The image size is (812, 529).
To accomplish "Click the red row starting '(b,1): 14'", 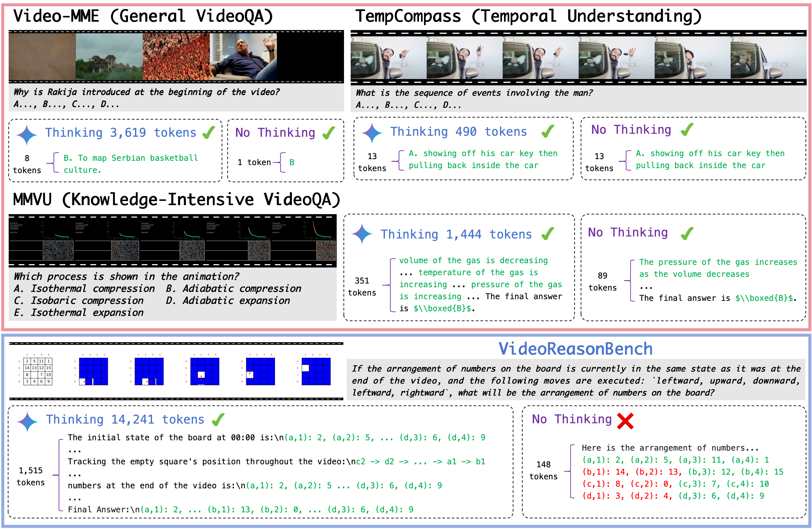I will [683, 472].
